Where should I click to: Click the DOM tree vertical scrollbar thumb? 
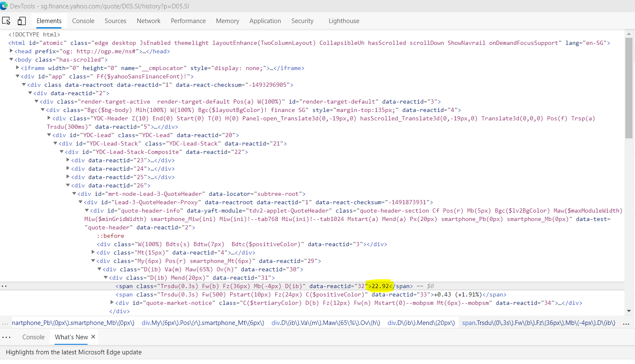click(629, 88)
